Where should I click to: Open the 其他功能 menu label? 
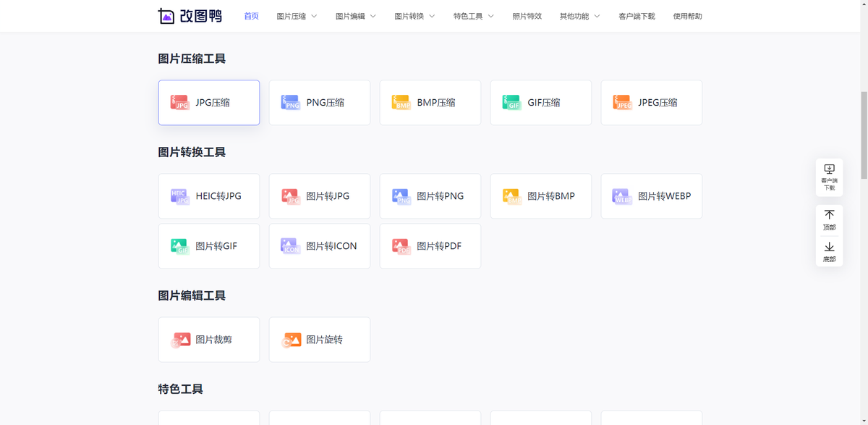click(574, 16)
